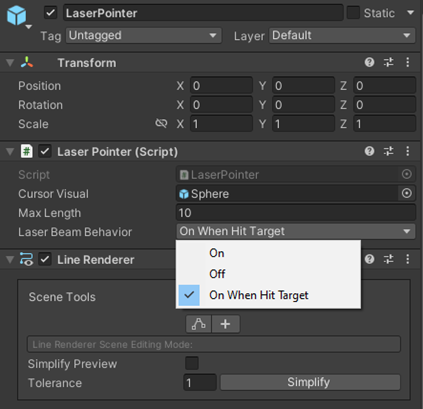Disable the Line Renderer component checkbox
Image resolution: width=423 pixels, height=409 pixels.
[x=45, y=259]
